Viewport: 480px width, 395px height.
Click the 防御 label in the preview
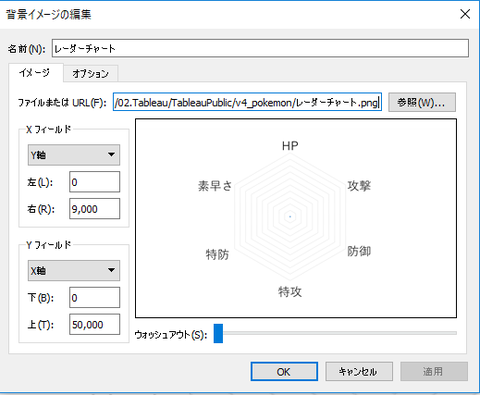click(x=359, y=251)
